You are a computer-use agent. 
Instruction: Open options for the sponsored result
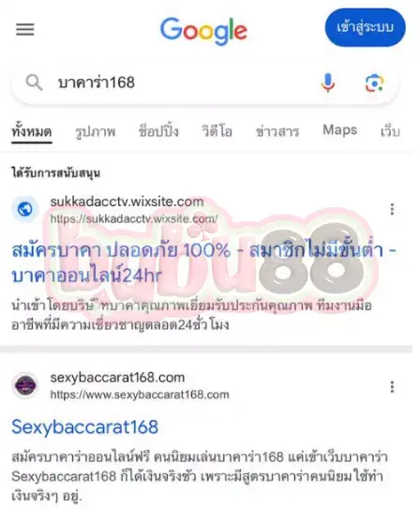392,209
